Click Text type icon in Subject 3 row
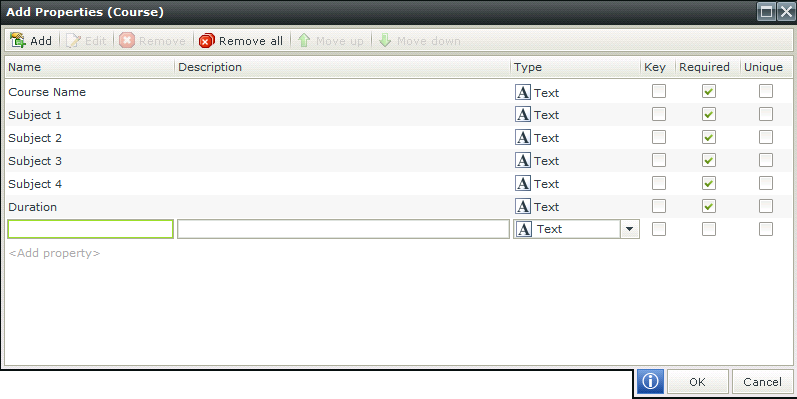 point(523,161)
